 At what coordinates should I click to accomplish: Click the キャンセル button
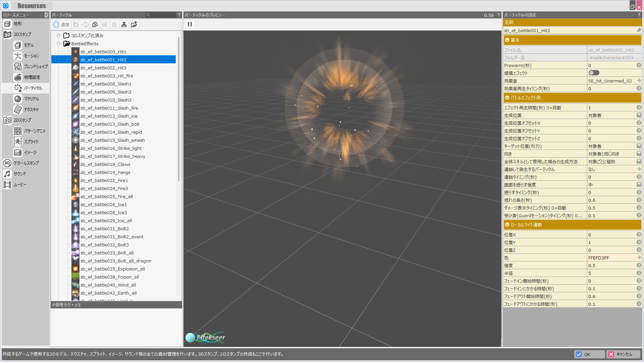[623, 354]
